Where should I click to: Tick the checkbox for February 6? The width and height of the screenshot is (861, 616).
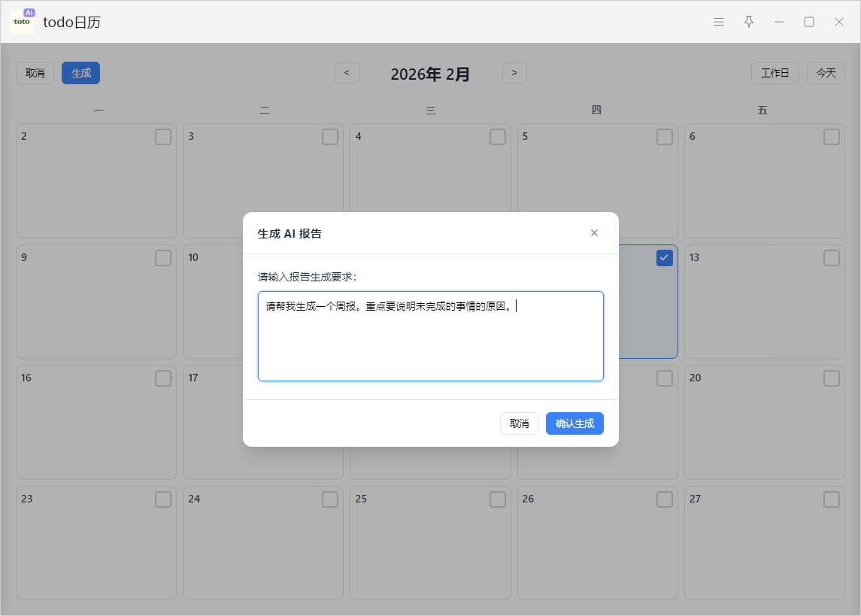831,137
